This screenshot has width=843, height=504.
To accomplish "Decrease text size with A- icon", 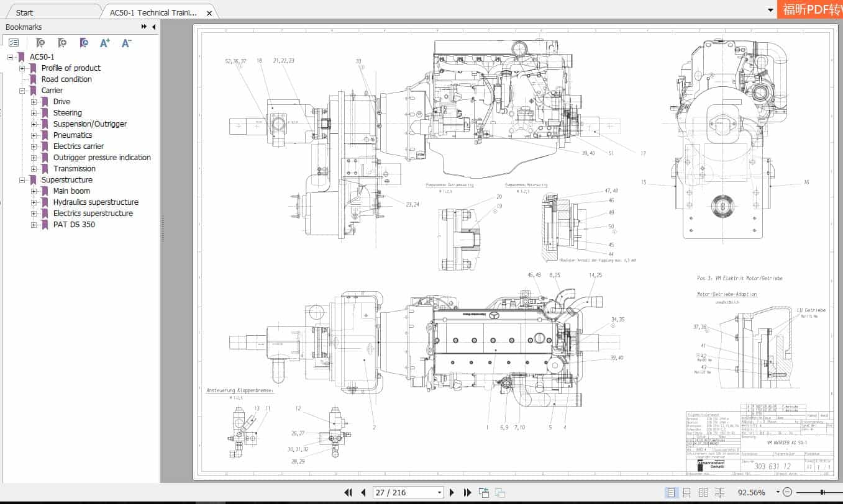I will point(125,42).
